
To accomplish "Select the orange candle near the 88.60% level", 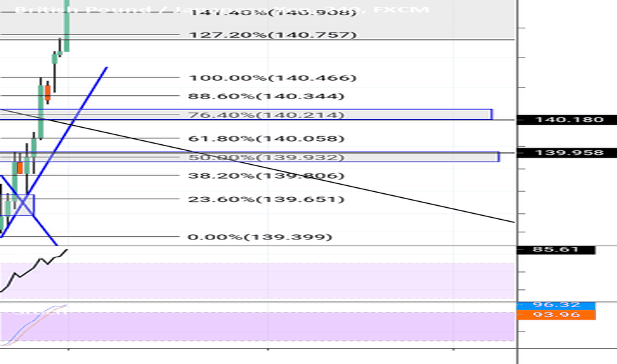I will point(47,92).
